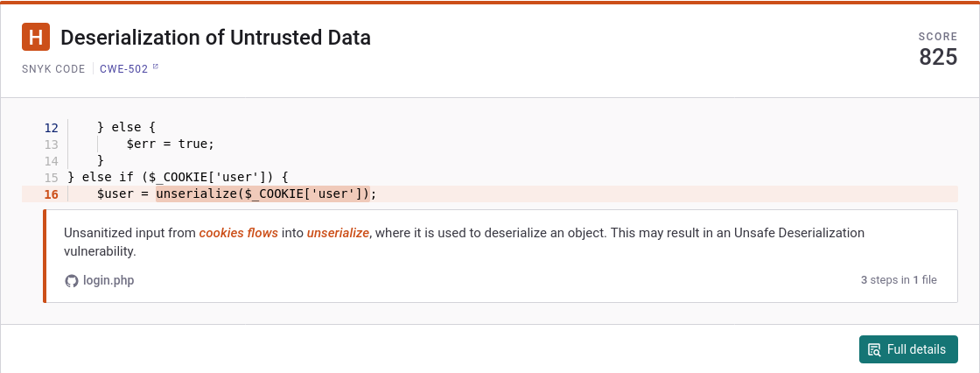The image size is (980, 373).
Task: Open the CWE-502 reference link
Action: coord(124,68)
